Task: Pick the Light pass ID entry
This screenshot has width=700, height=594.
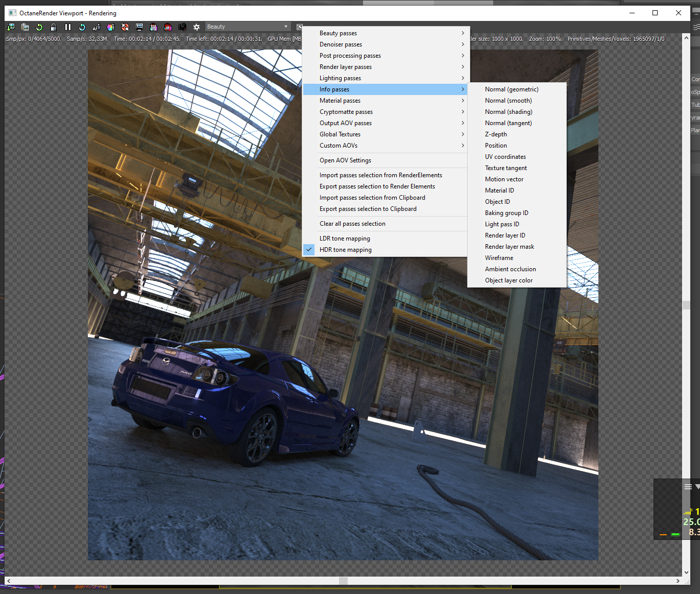Action: [x=517, y=224]
